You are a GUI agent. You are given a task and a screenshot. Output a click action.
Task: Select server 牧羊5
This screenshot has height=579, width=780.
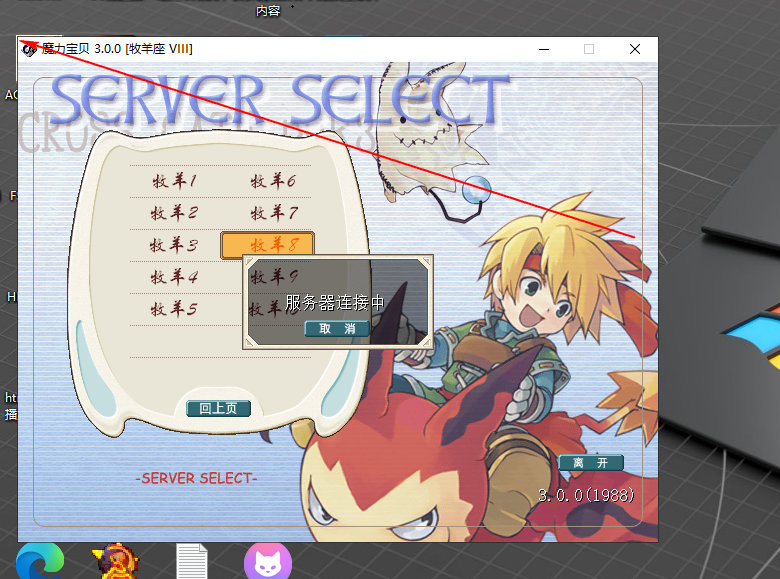click(x=174, y=309)
